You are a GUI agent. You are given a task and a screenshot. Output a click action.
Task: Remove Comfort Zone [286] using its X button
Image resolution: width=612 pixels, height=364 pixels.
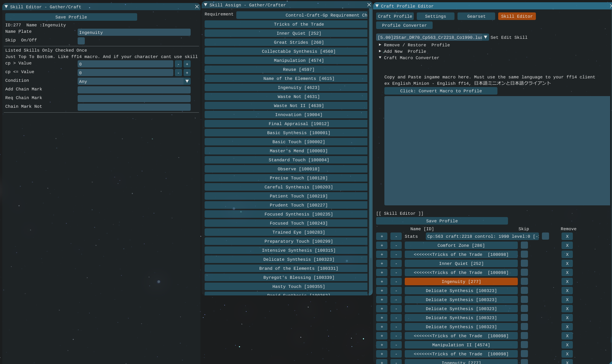[x=567, y=245]
